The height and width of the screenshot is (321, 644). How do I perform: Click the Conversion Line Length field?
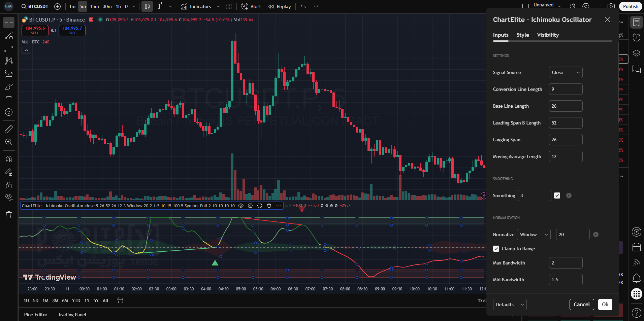pyautogui.click(x=566, y=89)
